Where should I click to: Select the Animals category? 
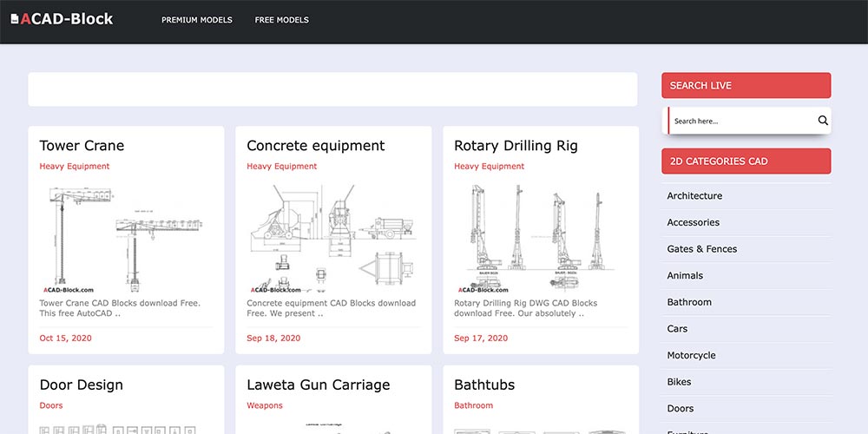click(x=685, y=276)
